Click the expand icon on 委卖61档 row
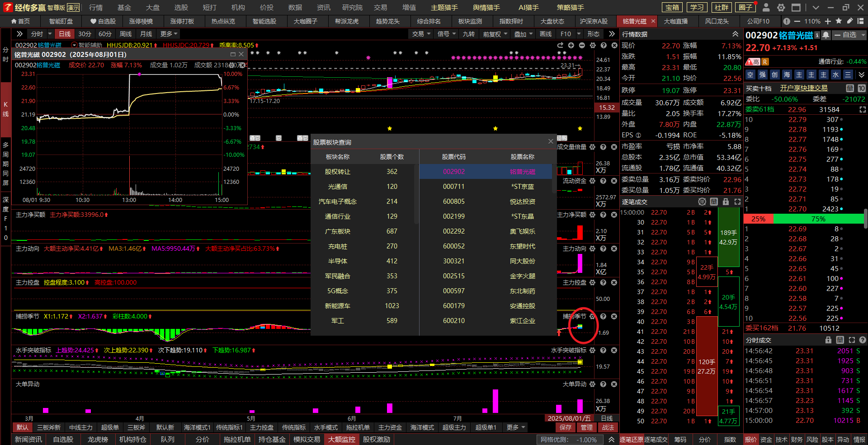The width and height of the screenshot is (868, 445). click(863, 109)
